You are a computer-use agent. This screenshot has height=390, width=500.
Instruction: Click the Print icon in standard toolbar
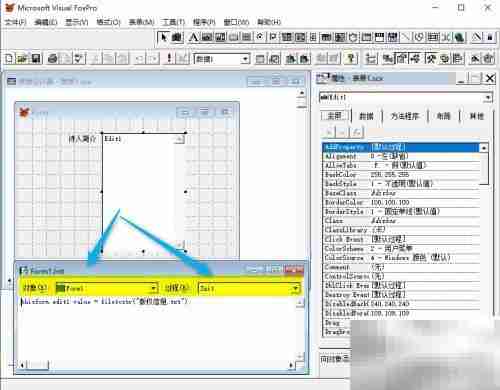pyautogui.click(x=53, y=59)
